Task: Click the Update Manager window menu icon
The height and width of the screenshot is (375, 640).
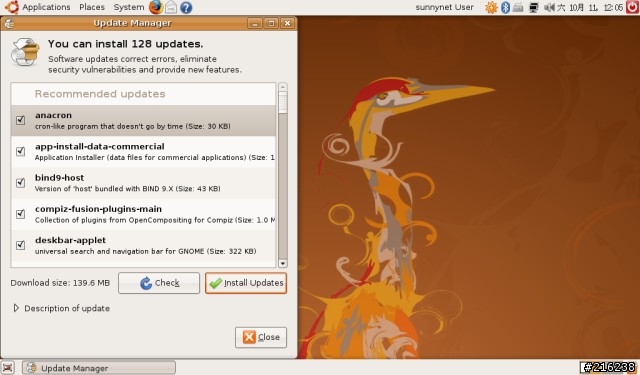Action: pyautogui.click(x=9, y=23)
